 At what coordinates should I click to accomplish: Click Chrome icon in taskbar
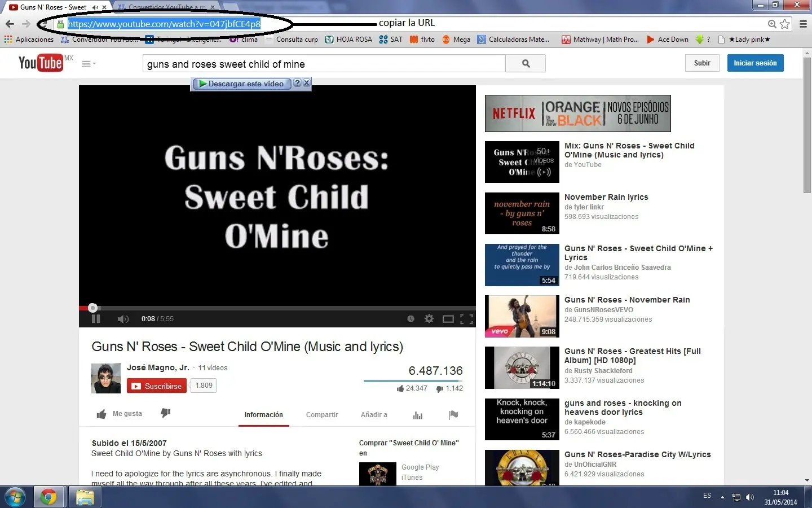click(48, 497)
